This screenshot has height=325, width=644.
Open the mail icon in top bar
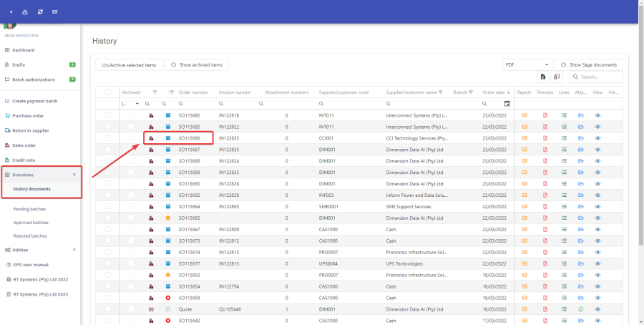click(55, 11)
